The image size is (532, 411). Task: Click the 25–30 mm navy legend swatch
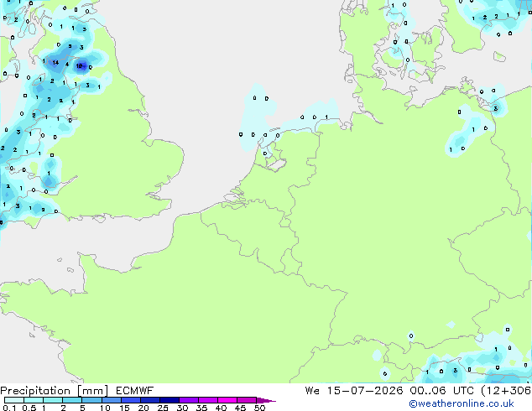click(x=169, y=400)
